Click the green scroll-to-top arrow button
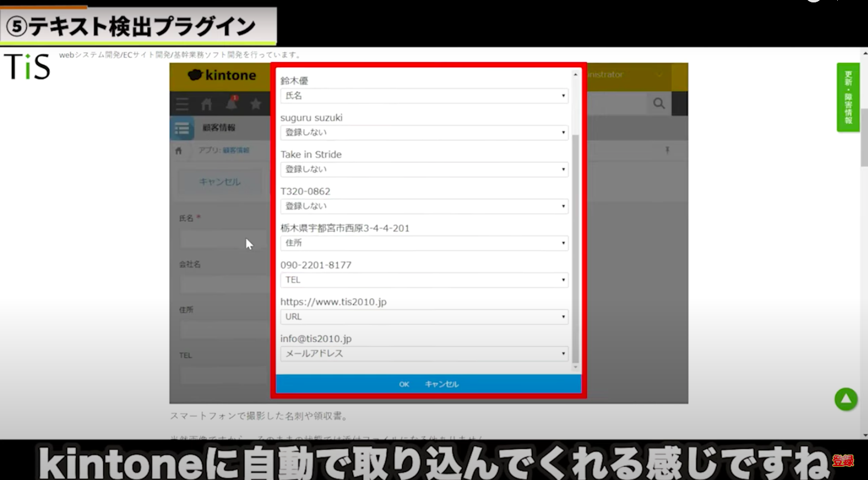 click(x=846, y=399)
